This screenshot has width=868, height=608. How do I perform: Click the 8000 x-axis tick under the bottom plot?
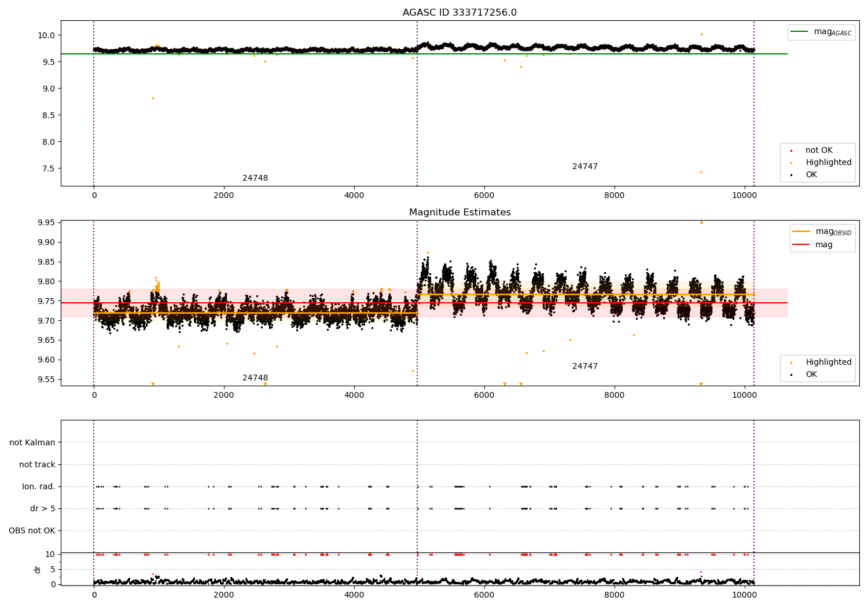pos(614,595)
